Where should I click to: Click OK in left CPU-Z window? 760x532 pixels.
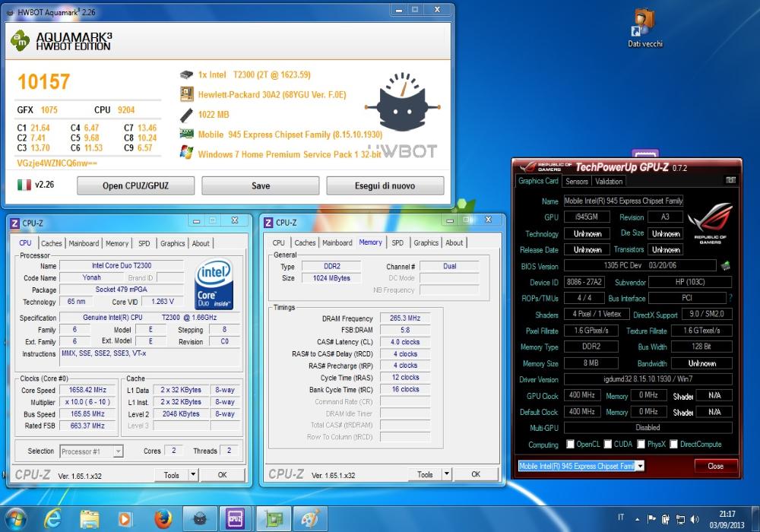pos(222,474)
